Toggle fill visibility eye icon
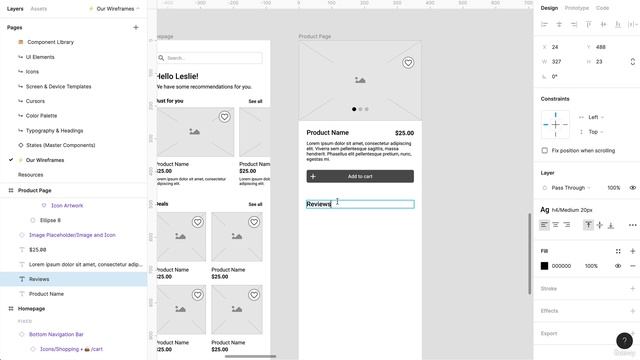Screen dimensions: 640x360 click(x=618, y=266)
